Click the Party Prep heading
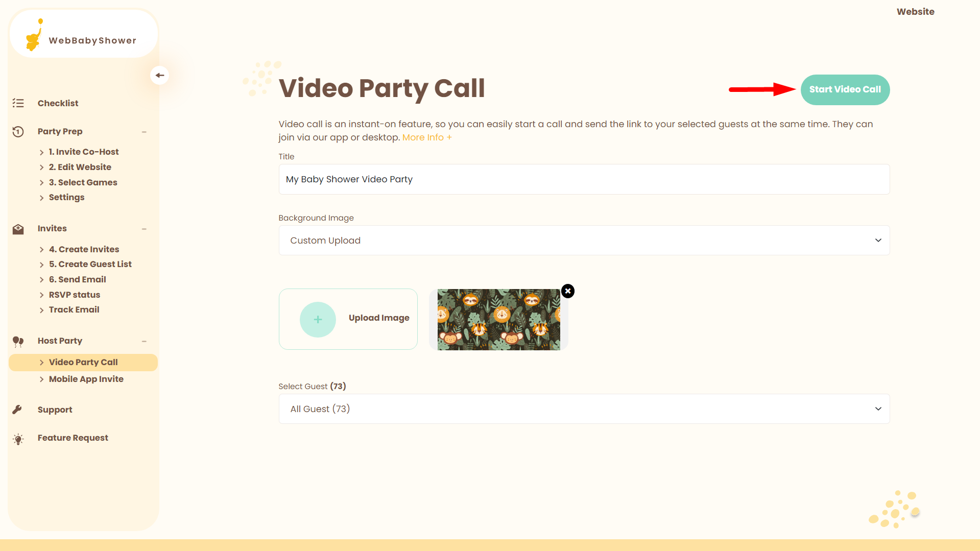Screen dimensions: 980x551 coord(60,131)
